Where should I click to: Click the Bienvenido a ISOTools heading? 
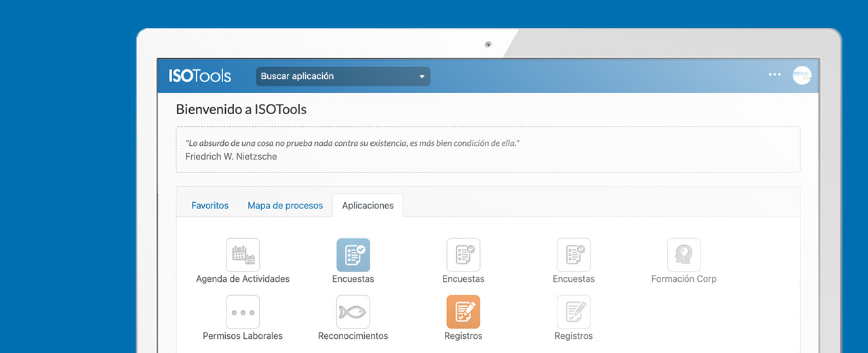[241, 109]
